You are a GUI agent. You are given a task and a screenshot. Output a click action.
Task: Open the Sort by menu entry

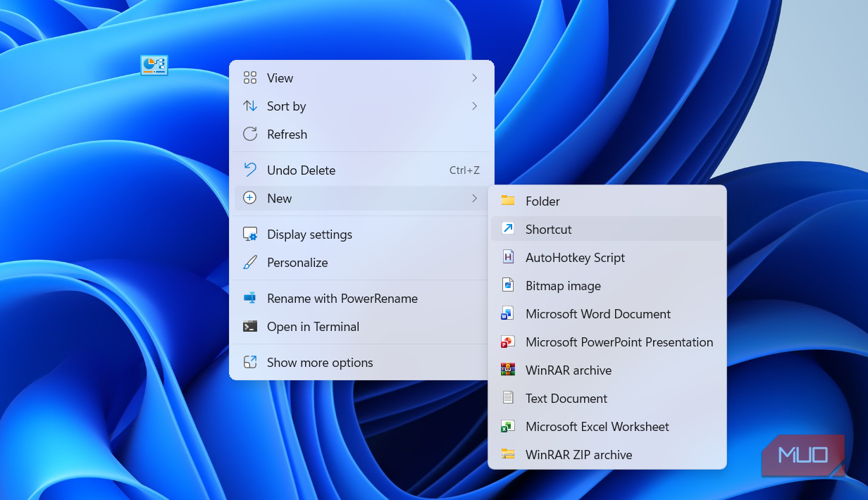coord(361,106)
